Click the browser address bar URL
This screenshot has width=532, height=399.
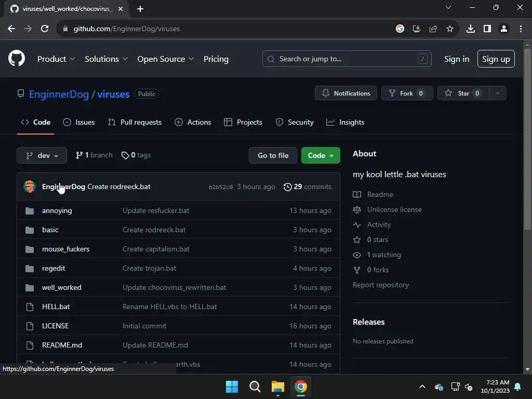coord(127,29)
